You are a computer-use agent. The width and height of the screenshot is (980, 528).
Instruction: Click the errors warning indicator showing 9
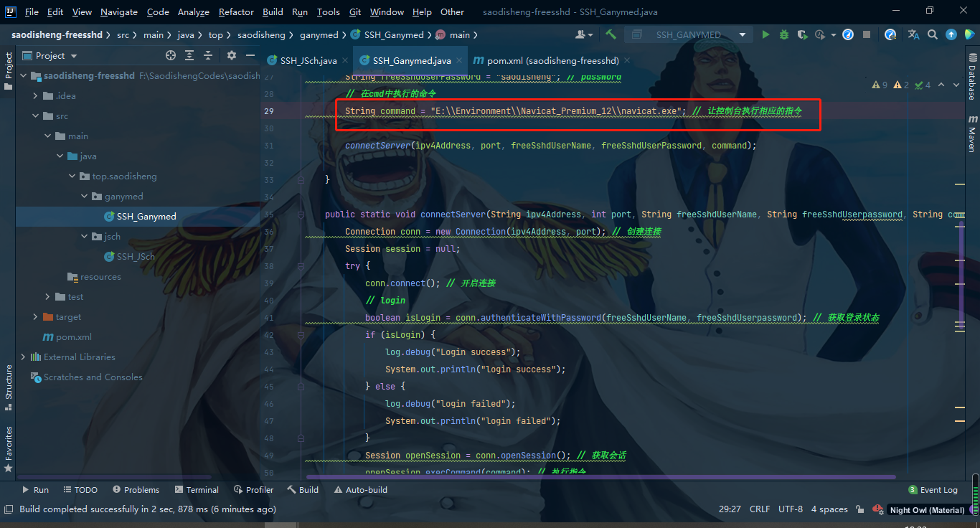click(880, 85)
